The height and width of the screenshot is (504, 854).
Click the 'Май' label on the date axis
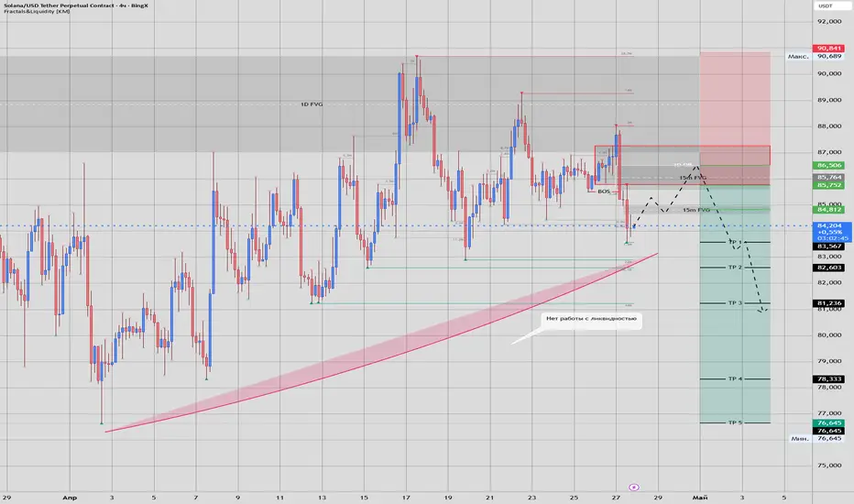click(x=699, y=498)
